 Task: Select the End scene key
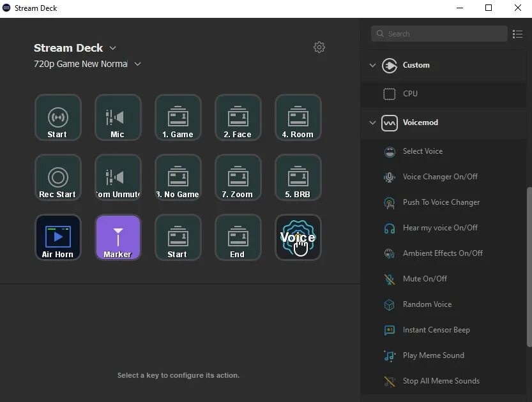coord(238,237)
